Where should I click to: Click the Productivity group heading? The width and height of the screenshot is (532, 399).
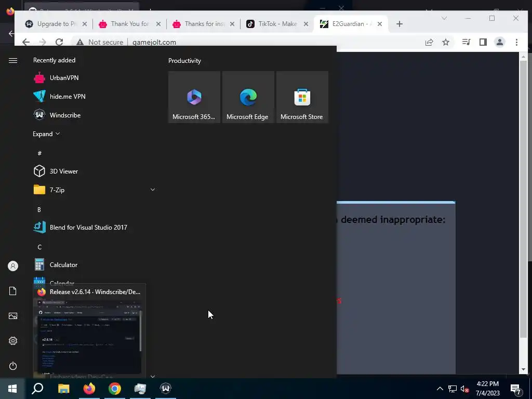(184, 61)
